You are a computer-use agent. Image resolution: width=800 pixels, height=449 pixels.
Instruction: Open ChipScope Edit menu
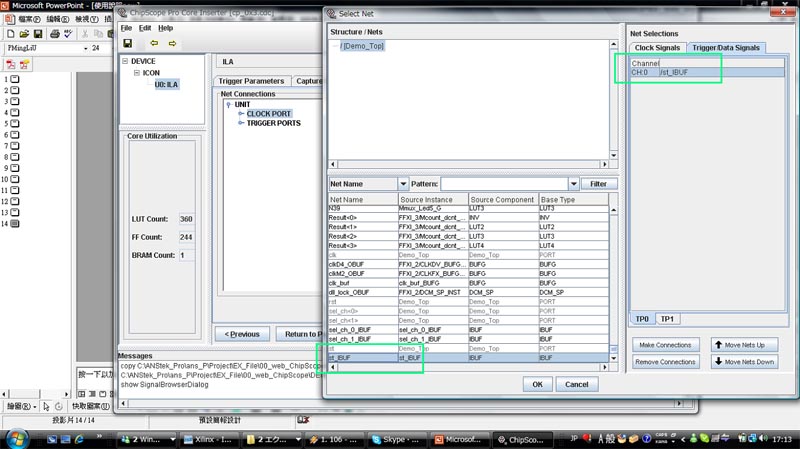click(145, 28)
